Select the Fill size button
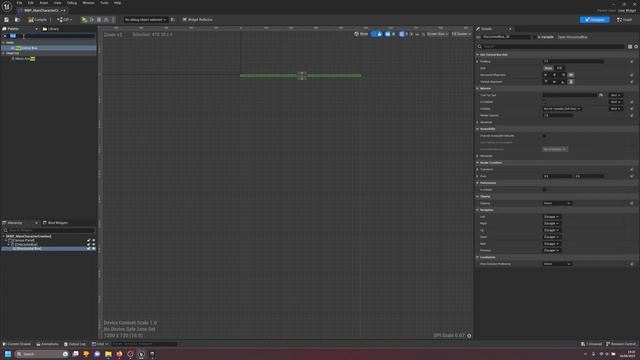 (x=560, y=68)
